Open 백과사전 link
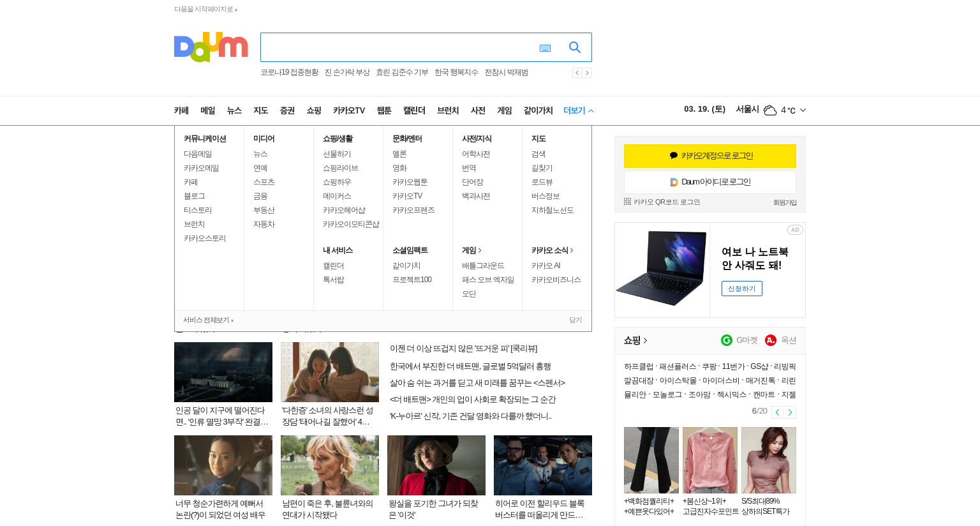Viewport: 980px width, 526px height. 476,196
